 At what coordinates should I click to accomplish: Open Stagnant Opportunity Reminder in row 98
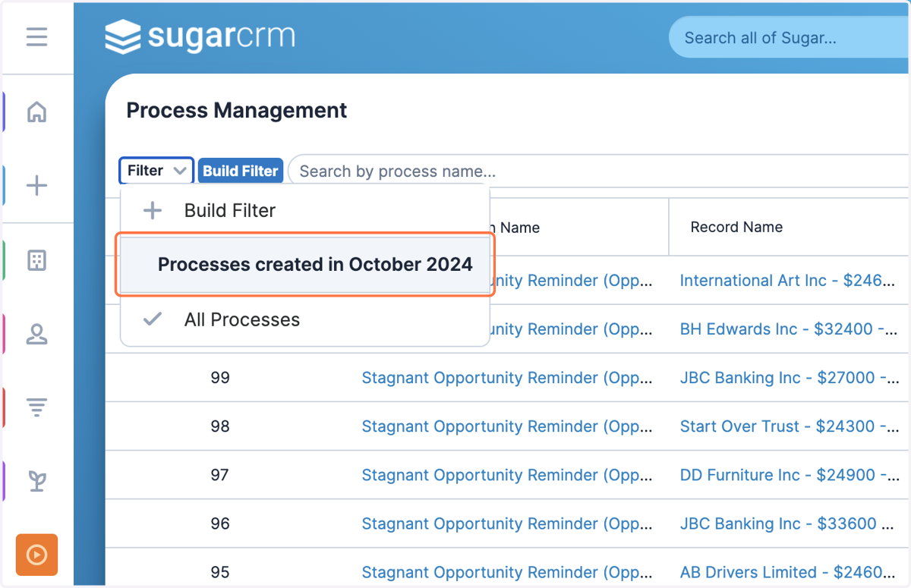click(506, 426)
